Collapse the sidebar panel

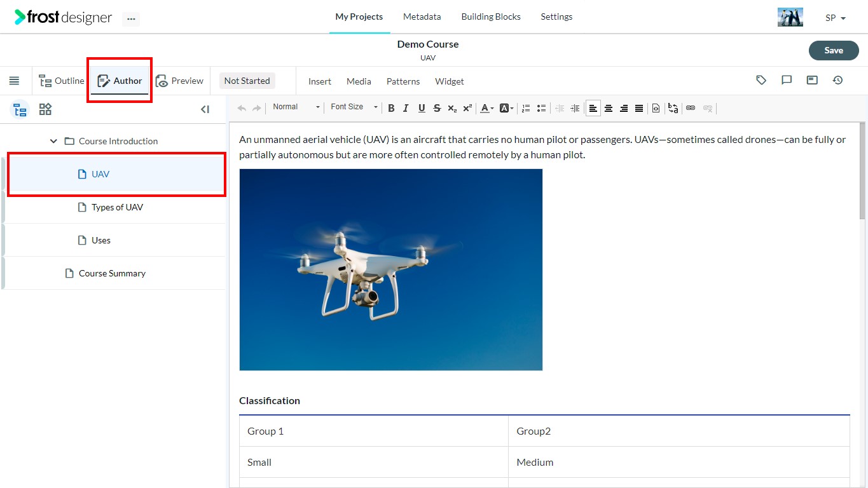[205, 109]
